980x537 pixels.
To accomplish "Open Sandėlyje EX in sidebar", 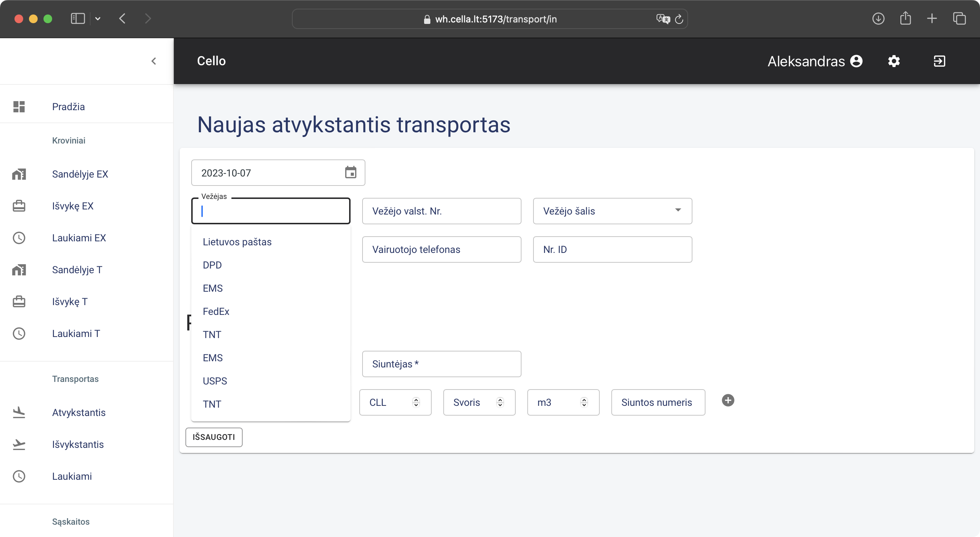I will click(80, 174).
